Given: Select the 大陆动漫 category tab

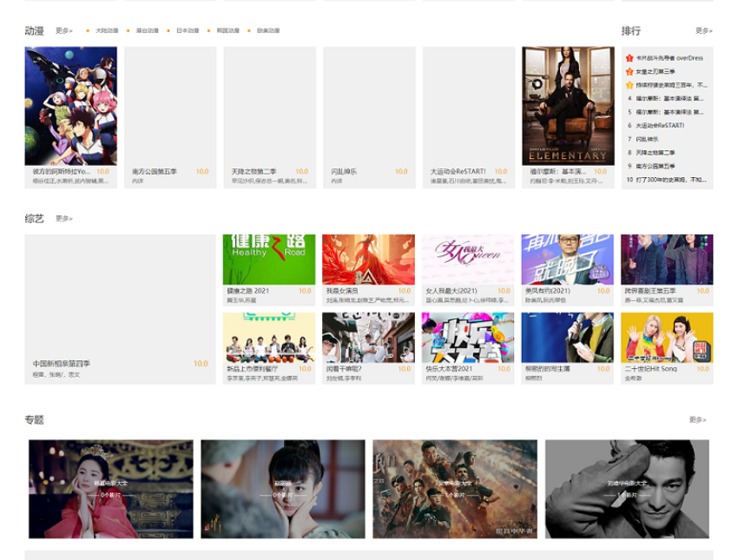Looking at the screenshot, I should pos(107,30).
